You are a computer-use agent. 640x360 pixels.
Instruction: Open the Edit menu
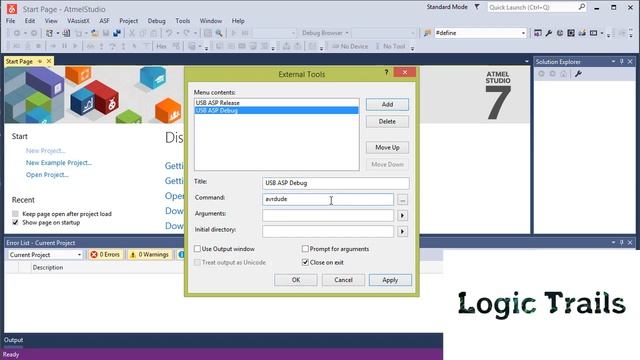(x=30, y=21)
